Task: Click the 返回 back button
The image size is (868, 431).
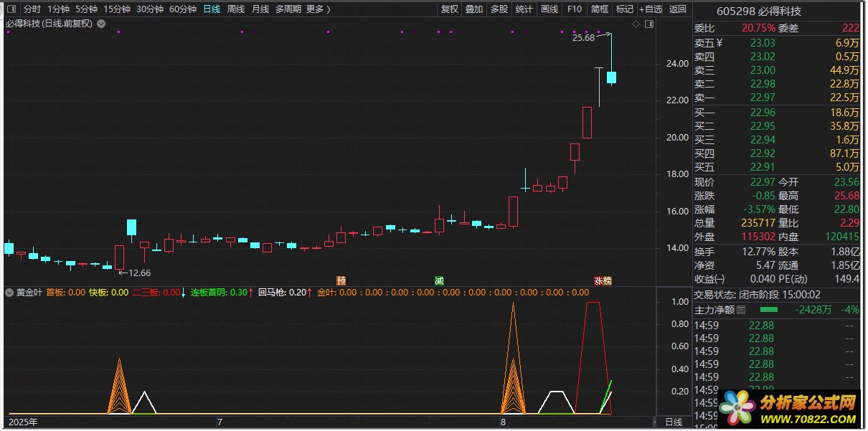Action: (677, 9)
